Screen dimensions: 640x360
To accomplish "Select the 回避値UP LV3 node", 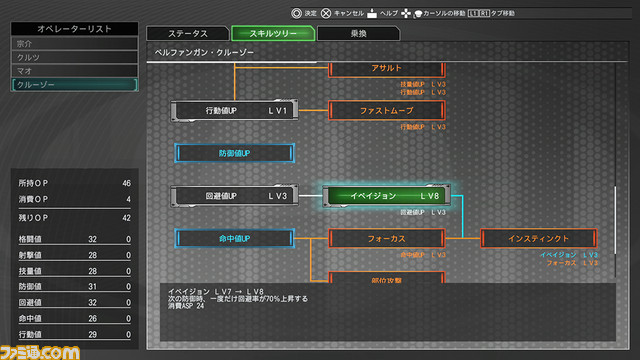I will click(234, 196).
